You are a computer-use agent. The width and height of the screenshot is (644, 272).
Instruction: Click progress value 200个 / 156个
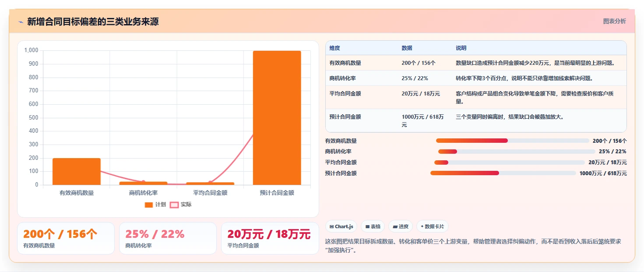(609, 141)
